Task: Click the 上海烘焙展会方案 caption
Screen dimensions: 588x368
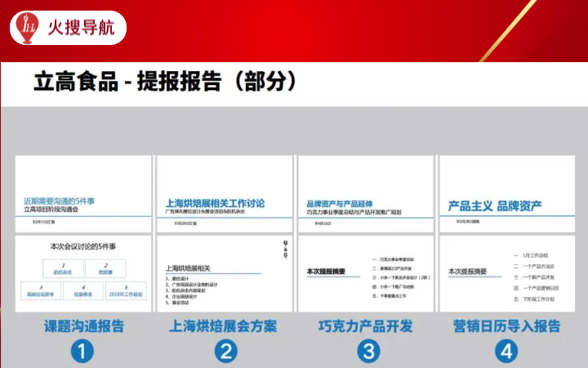Action: point(223,326)
